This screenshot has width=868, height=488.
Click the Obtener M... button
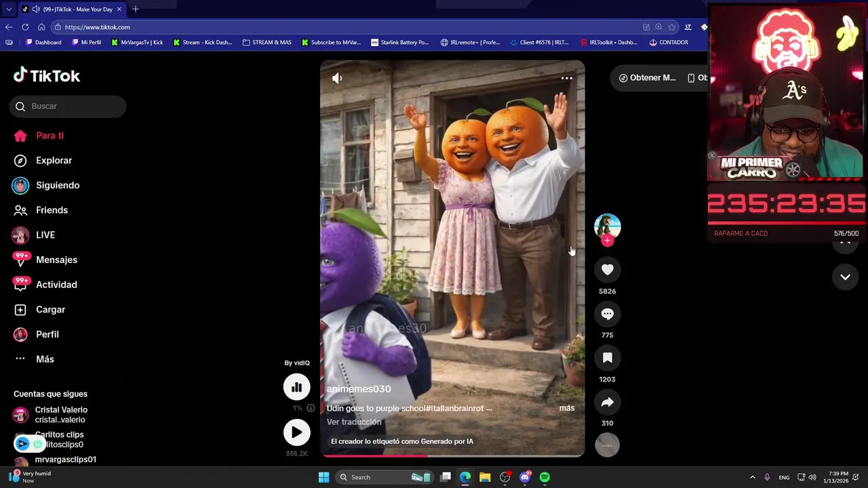coord(647,78)
